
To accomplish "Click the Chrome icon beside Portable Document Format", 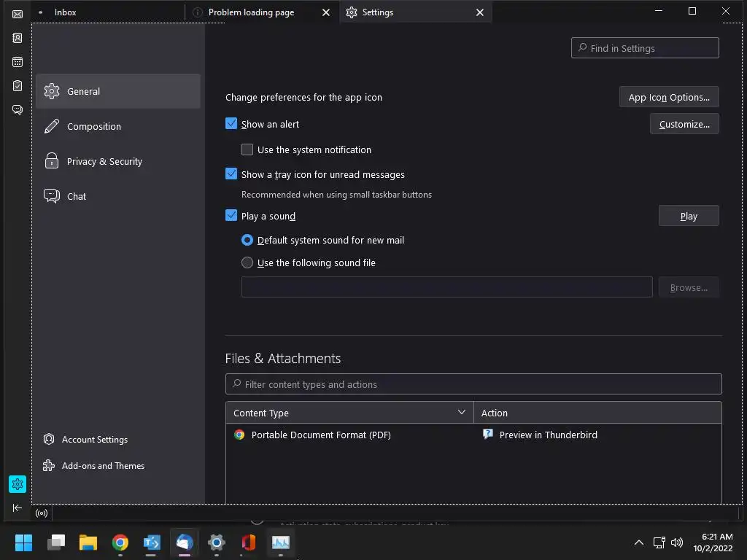I will pyautogui.click(x=239, y=435).
